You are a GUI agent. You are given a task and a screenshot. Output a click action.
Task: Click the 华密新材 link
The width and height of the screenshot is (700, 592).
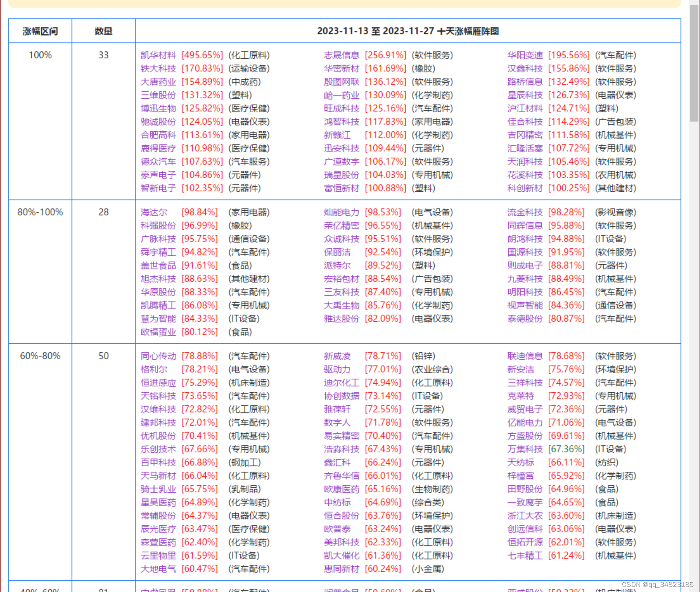tap(342, 68)
